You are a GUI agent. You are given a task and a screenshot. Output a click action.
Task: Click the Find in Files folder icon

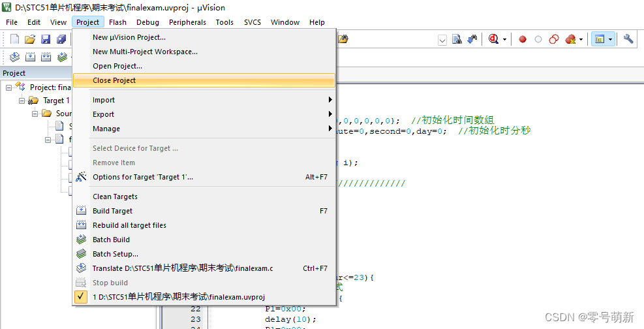click(x=343, y=39)
